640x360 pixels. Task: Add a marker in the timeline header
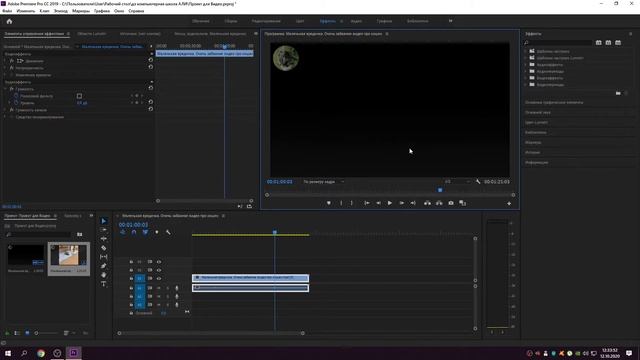coord(157,232)
